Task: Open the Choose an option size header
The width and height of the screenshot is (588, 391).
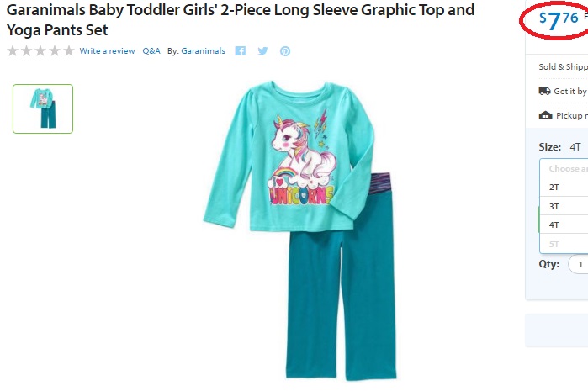Action: coord(564,168)
